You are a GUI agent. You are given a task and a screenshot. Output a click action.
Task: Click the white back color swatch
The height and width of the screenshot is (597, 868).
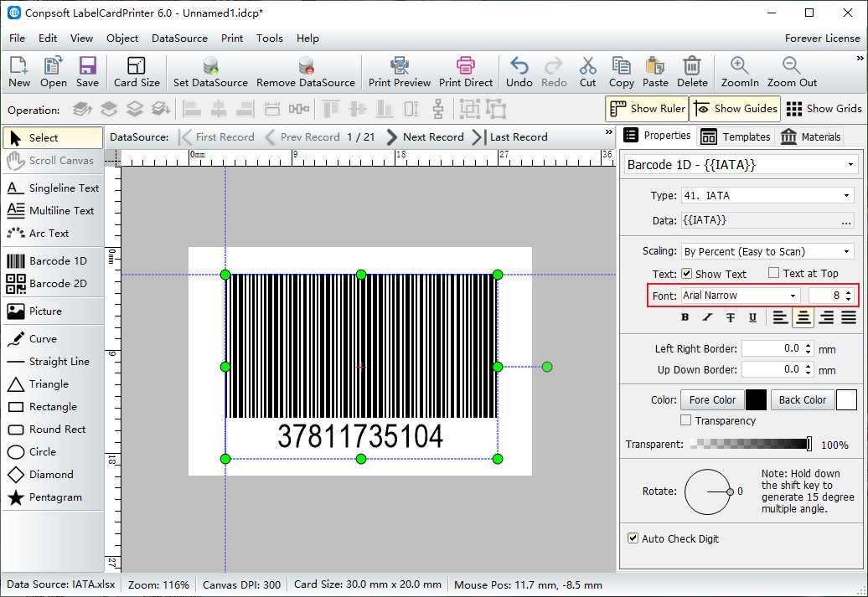[x=846, y=399]
